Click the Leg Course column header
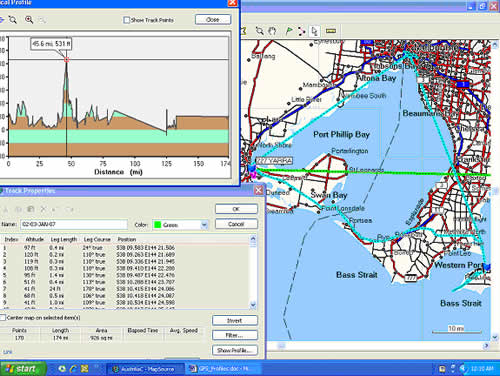 [97, 239]
